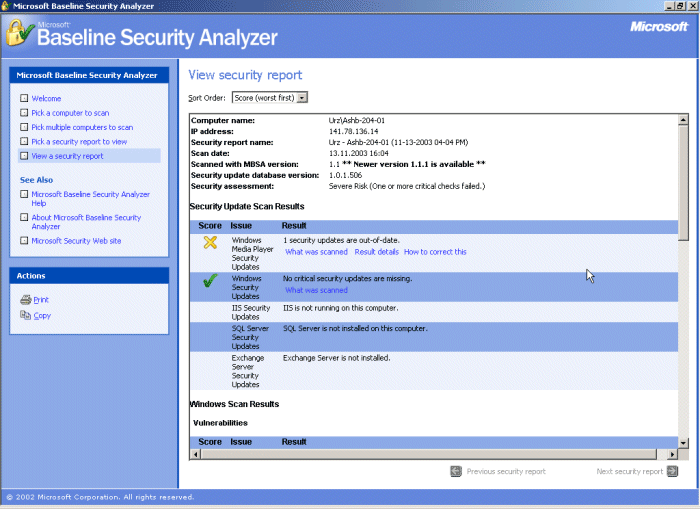Click bullet icon beside Microsoft Security Web site

click(24, 240)
